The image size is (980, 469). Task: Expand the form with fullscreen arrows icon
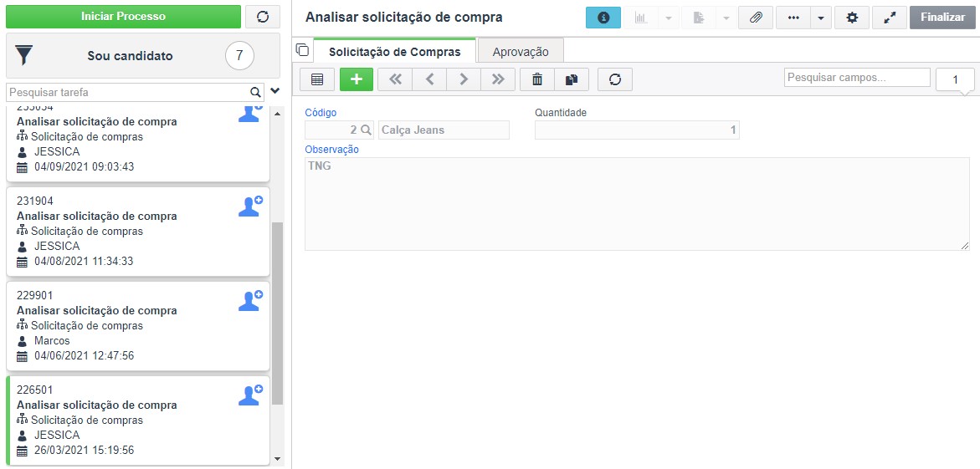(890, 18)
